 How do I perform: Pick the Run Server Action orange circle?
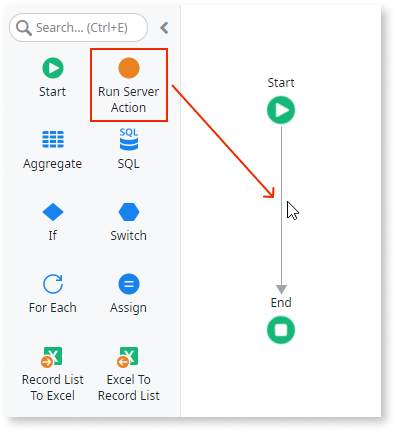(x=129, y=68)
